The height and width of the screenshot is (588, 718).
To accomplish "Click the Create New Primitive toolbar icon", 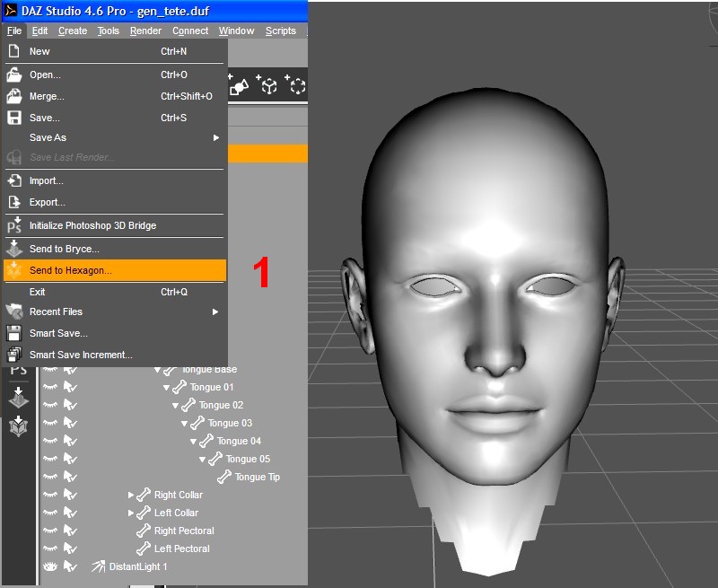I will click(239, 85).
